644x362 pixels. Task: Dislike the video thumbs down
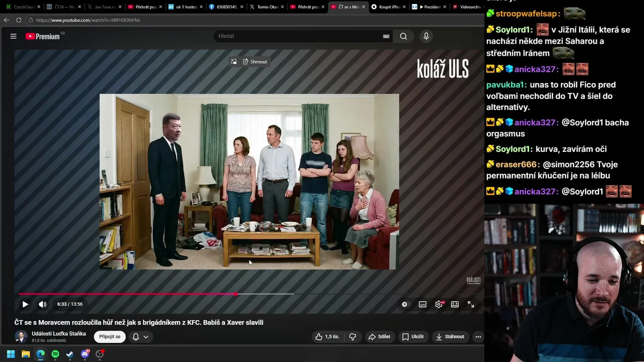pos(353,337)
